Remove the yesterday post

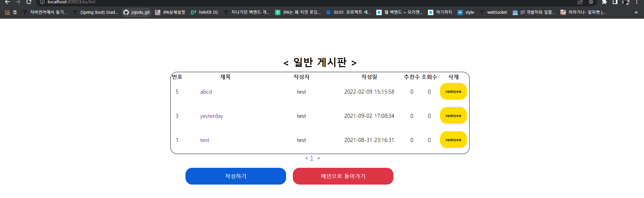click(x=453, y=115)
